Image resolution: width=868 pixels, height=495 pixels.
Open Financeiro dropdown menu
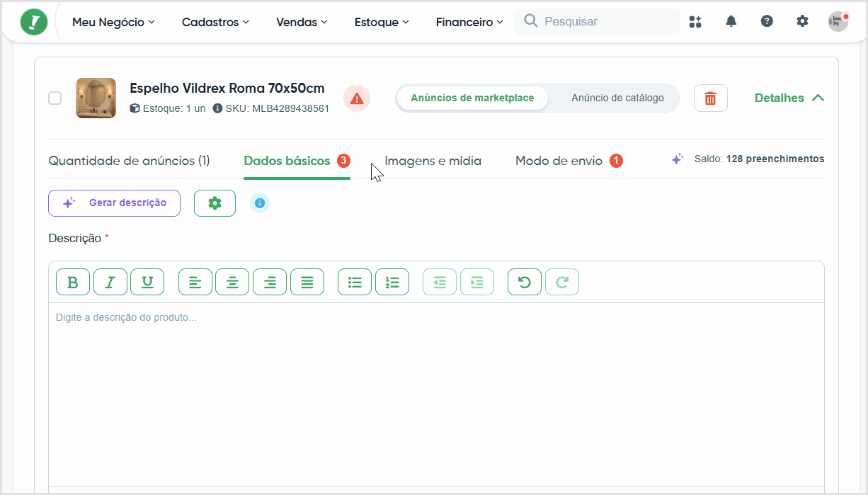tap(469, 22)
